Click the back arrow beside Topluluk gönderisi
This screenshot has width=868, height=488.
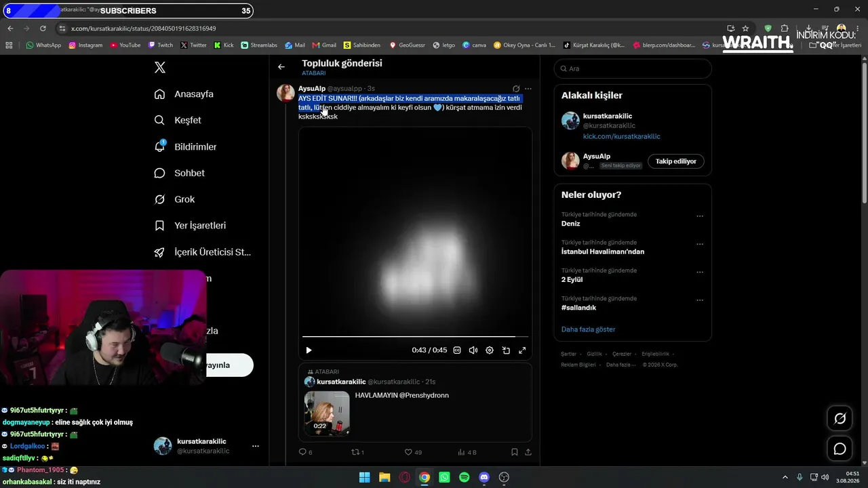pyautogui.click(x=281, y=67)
